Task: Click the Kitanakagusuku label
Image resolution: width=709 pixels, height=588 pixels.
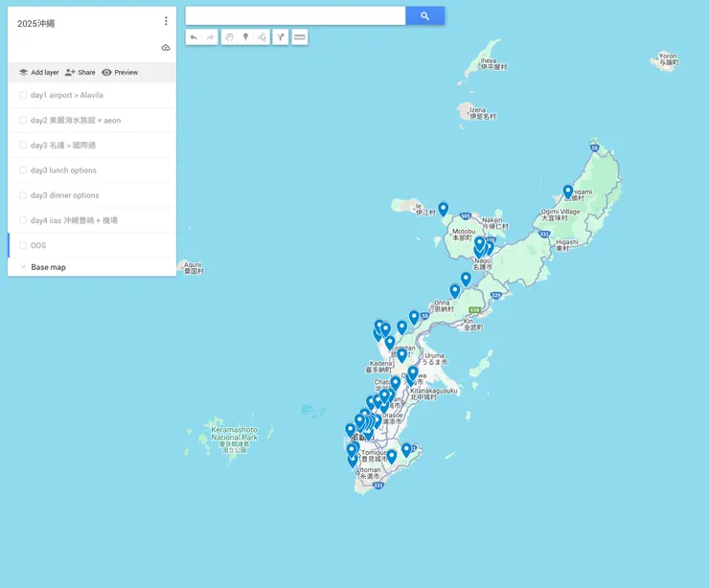Action: pos(434,394)
